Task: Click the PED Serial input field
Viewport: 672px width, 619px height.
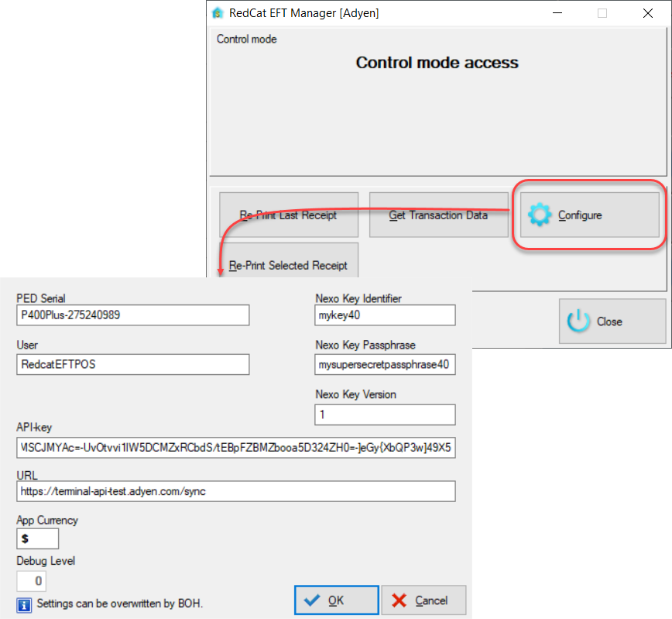Action: (x=132, y=315)
